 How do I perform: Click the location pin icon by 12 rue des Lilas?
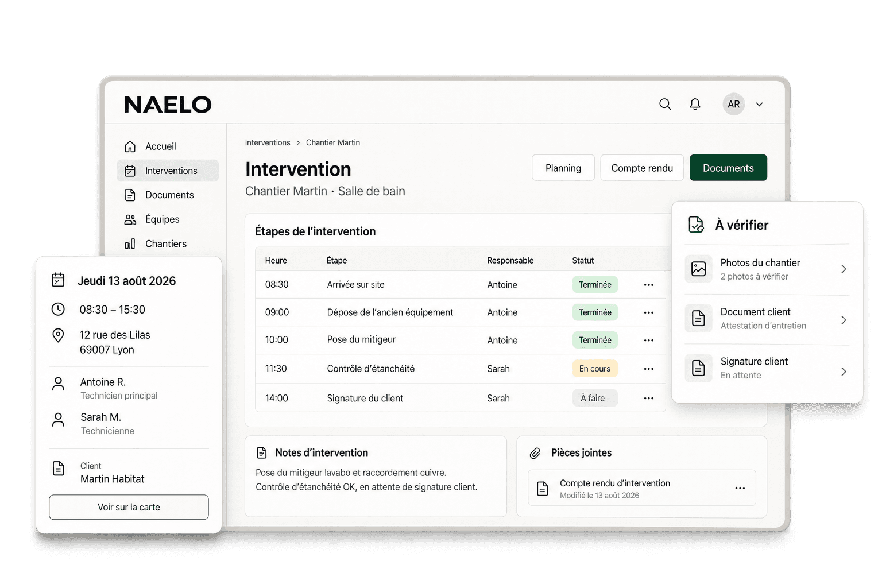(58, 335)
